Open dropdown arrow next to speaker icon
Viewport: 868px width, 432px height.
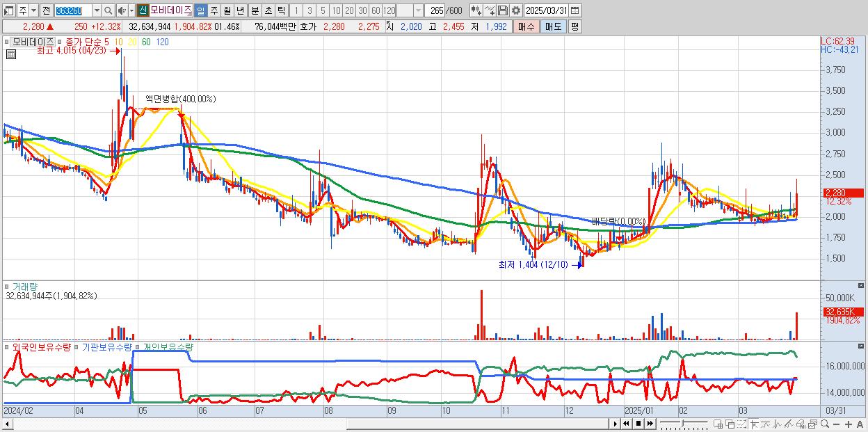(x=131, y=10)
